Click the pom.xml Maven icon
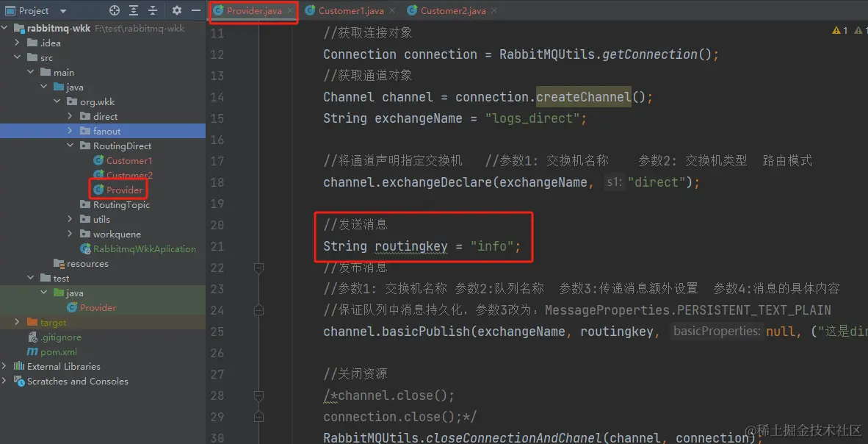 pos(32,352)
